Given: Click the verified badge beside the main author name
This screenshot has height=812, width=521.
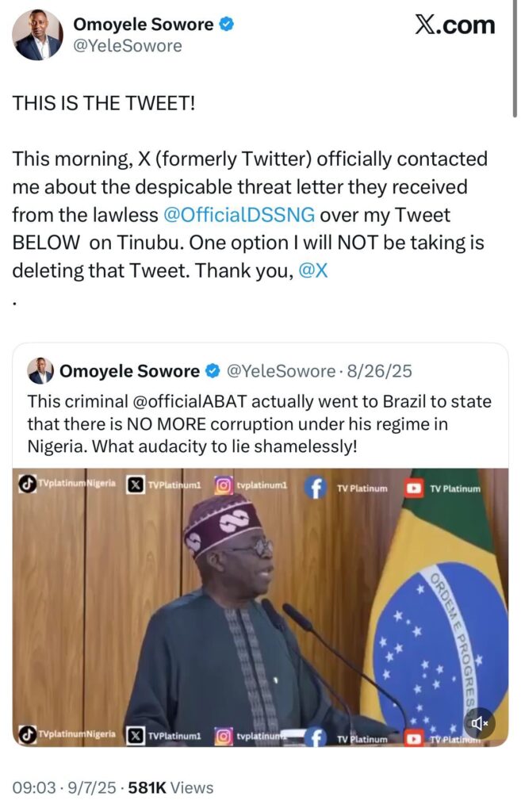Looking at the screenshot, I should 226,25.
